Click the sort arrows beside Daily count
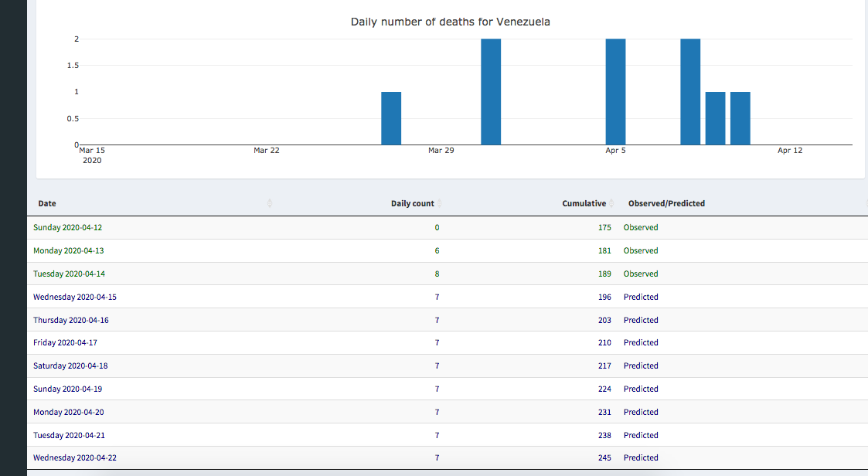The image size is (868, 476). tap(440, 203)
